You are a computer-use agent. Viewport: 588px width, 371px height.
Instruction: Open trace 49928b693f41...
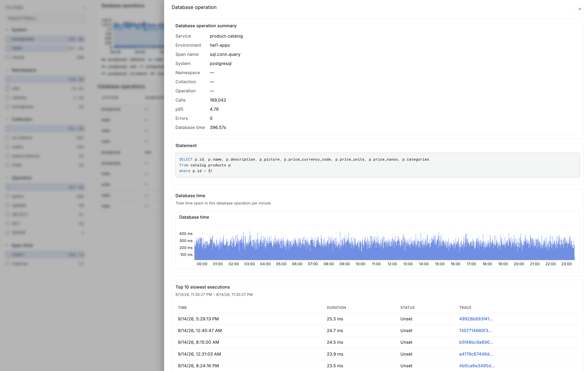tap(476, 319)
